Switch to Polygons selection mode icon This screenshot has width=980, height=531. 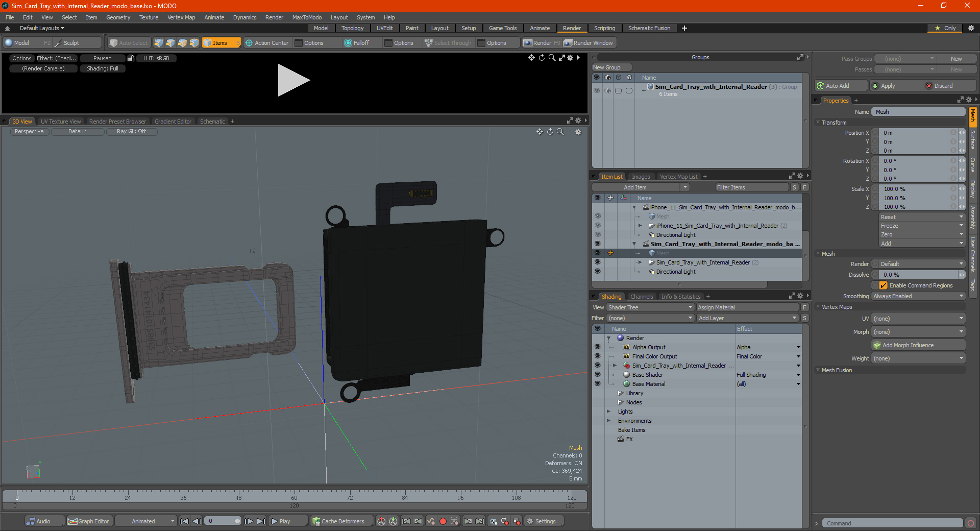tap(182, 43)
